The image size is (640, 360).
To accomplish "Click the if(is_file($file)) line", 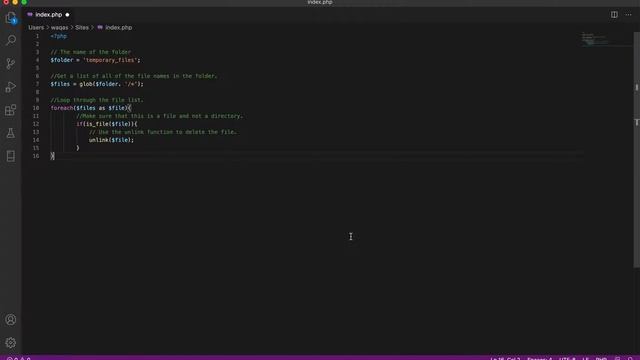I will click(x=107, y=124).
